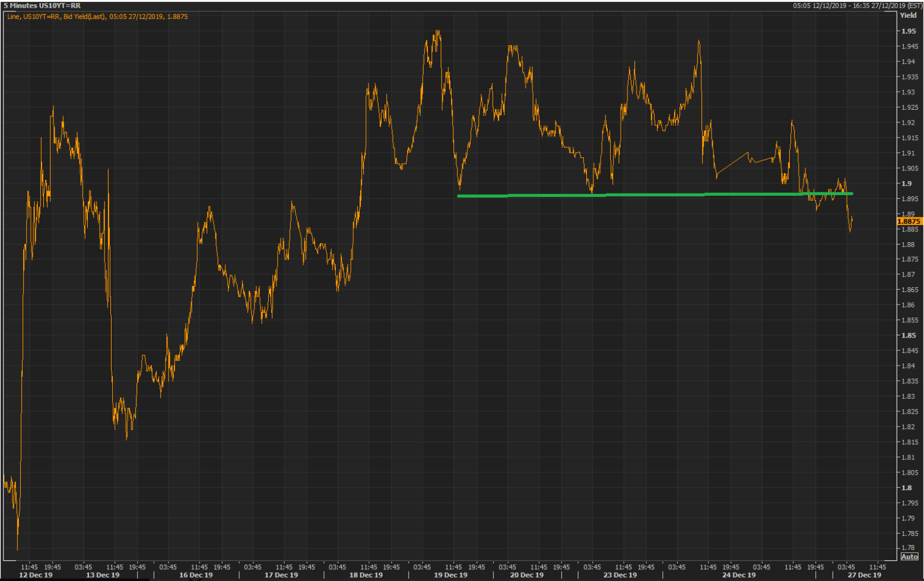Viewport: 924px width, 581px height.
Task: Select the orange 1.8875 last-price tag
Action: [x=909, y=221]
